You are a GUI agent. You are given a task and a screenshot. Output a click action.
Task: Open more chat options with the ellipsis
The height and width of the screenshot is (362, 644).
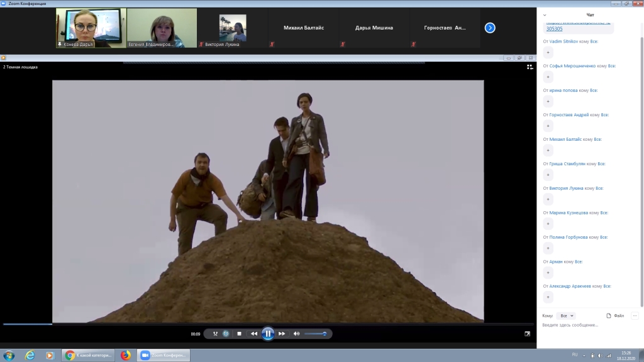(x=635, y=315)
